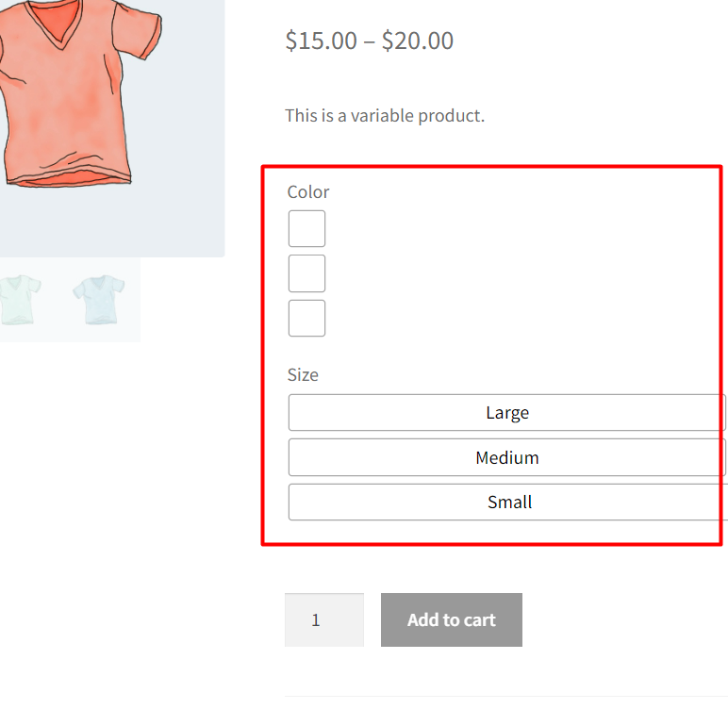Click the orange V-neck t-shirt main image
Screen dimensions: 728x709
pyautogui.click(x=66, y=94)
